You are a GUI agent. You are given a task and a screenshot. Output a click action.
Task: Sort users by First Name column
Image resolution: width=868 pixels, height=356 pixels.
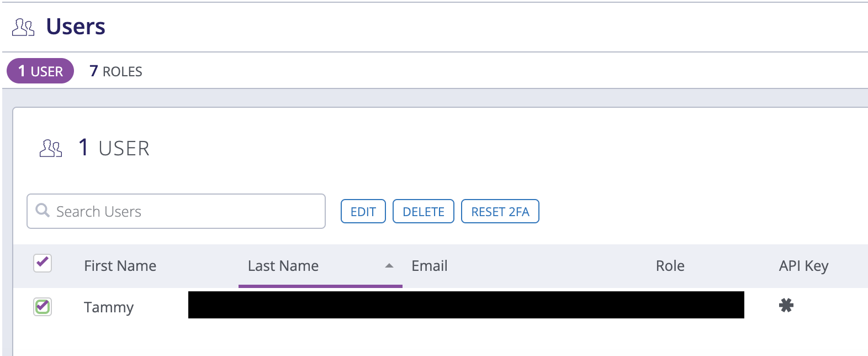click(120, 266)
